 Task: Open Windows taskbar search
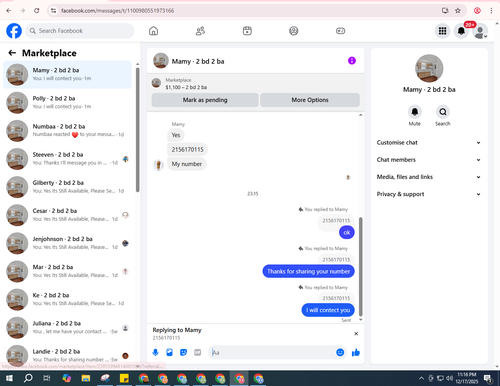point(28,378)
